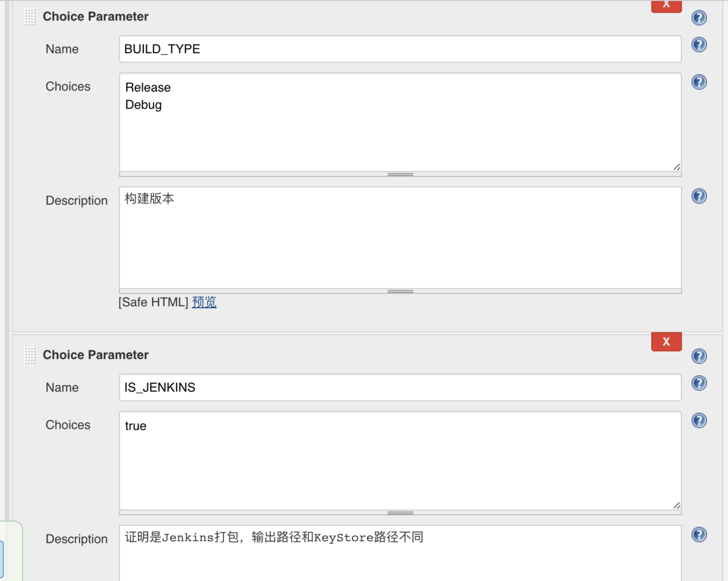This screenshot has width=728, height=581.
Task: Click the Name field containing IS_JENKINS
Action: (x=400, y=387)
